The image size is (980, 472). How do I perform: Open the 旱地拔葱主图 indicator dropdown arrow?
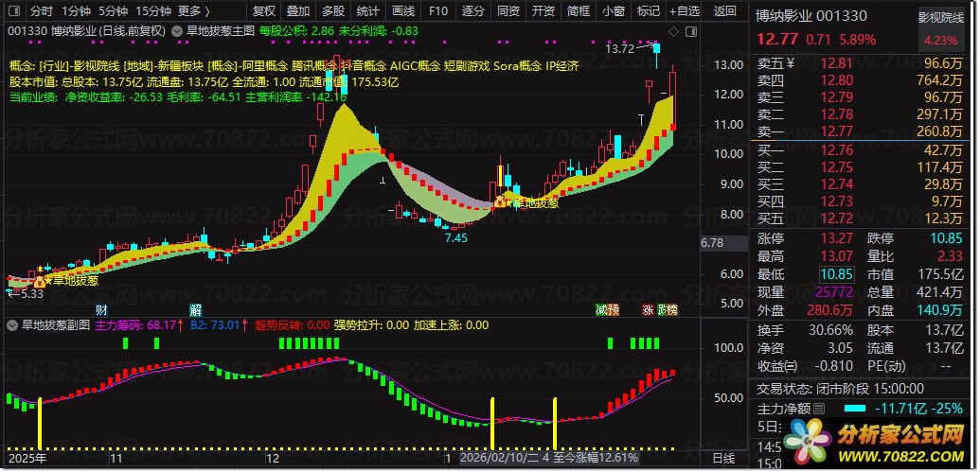(x=177, y=30)
